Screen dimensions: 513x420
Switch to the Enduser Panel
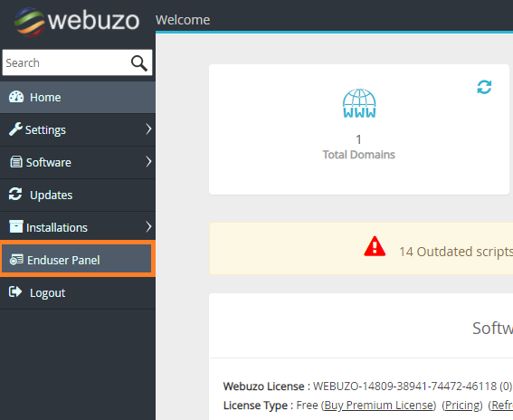pyautogui.click(x=77, y=259)
